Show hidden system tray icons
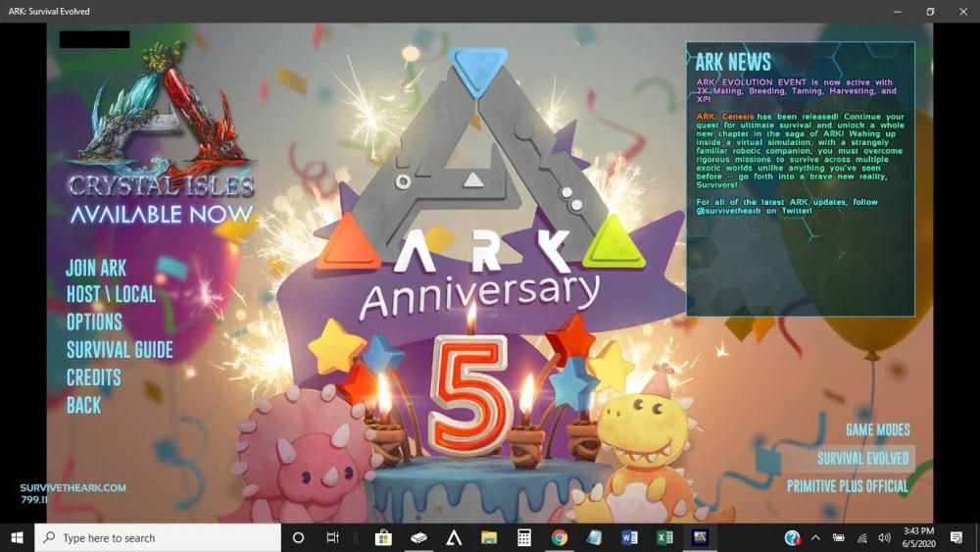 (815, 537)
